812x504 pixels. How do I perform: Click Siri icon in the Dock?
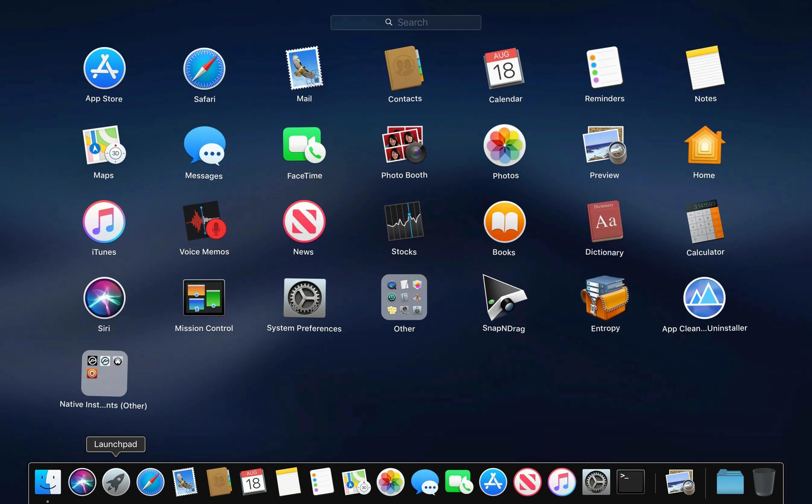82,482
